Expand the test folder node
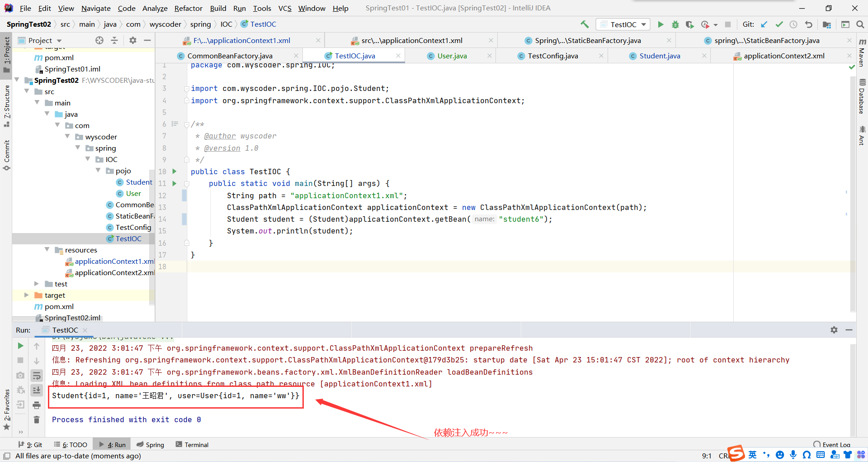Viewport: 868px width, 462px height. point(37,284)
